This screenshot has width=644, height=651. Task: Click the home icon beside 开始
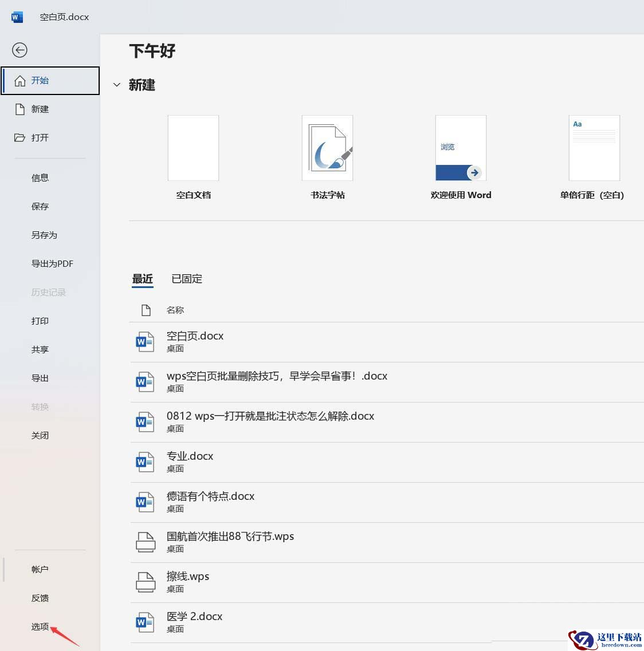[20, 81]
